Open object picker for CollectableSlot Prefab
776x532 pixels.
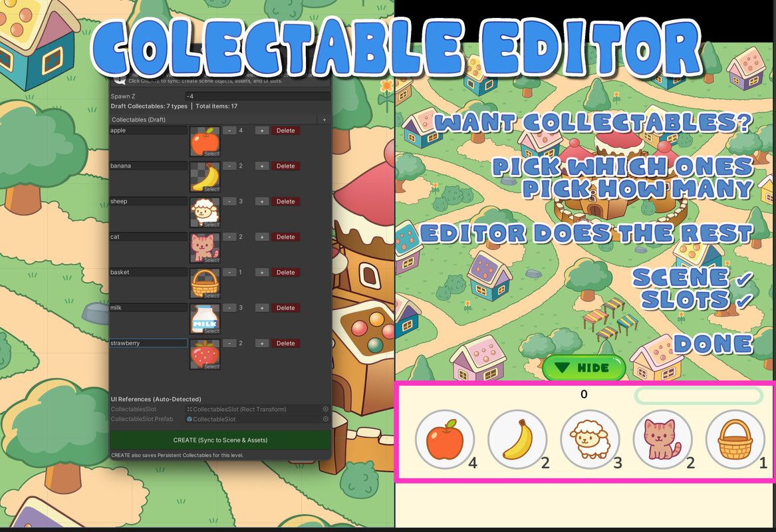tap(326, 419)
